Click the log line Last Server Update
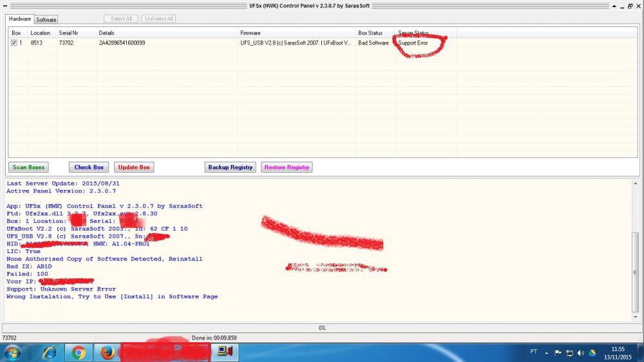The width and height of the screenshot is (644, 362). [x=63, y=184]
